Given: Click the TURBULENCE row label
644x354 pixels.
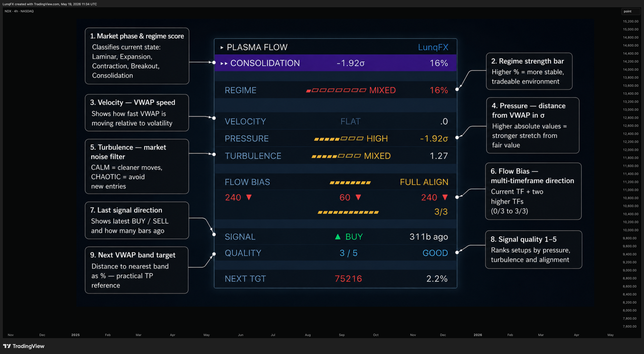Looking at the screenshot, I should pyautogui.click(x=253, y=156).
